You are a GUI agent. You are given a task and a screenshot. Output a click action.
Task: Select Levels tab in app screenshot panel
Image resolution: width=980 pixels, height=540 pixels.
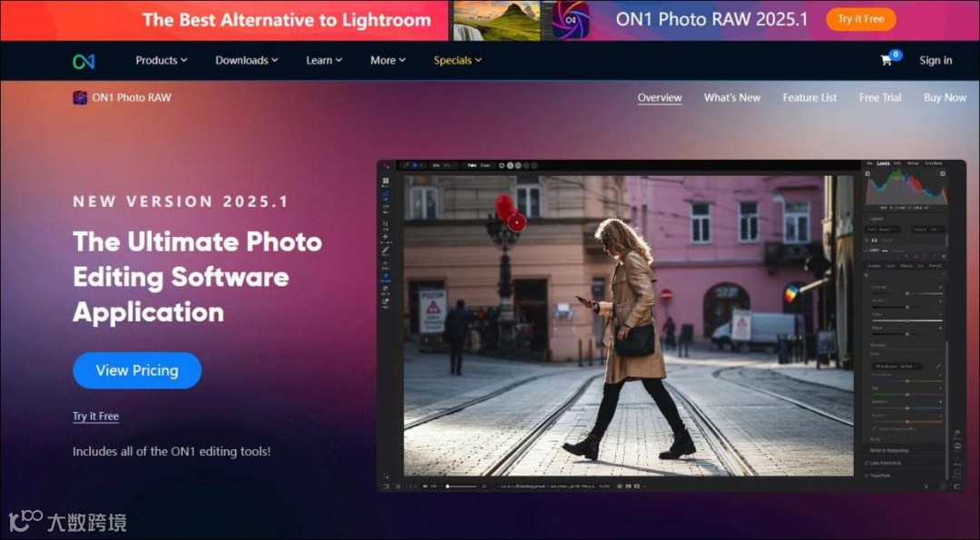tap(883, 163)
